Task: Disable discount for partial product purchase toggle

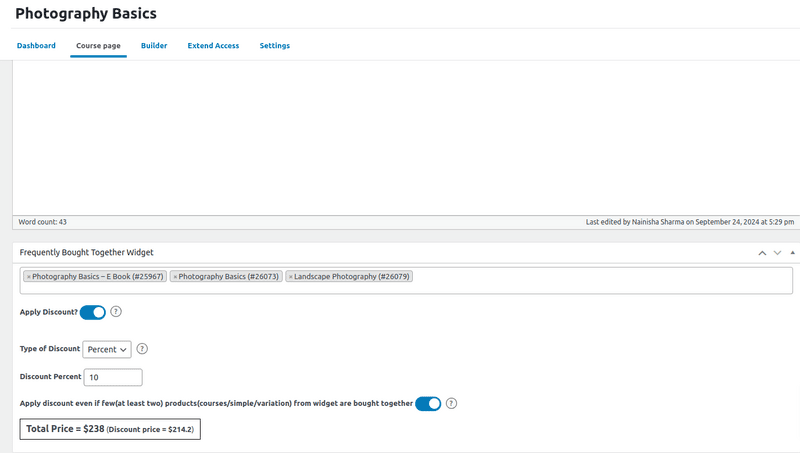Action: coord(428,404)
